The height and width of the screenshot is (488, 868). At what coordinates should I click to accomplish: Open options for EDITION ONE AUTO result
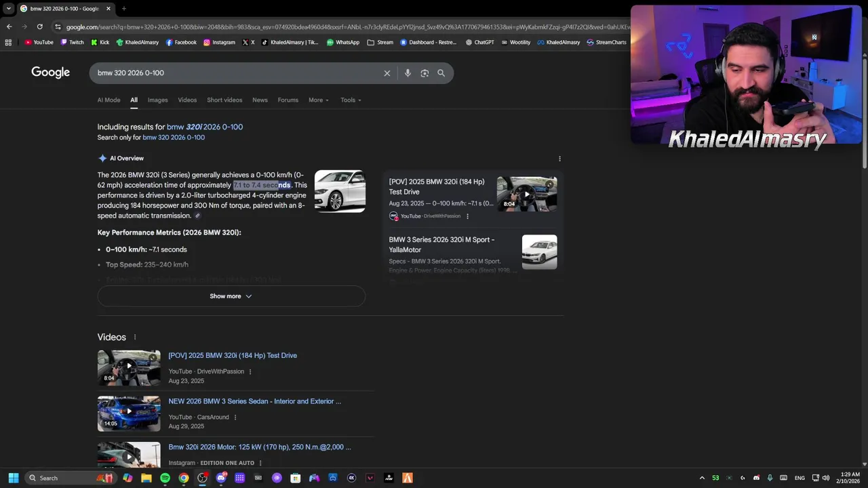point(260,463)
